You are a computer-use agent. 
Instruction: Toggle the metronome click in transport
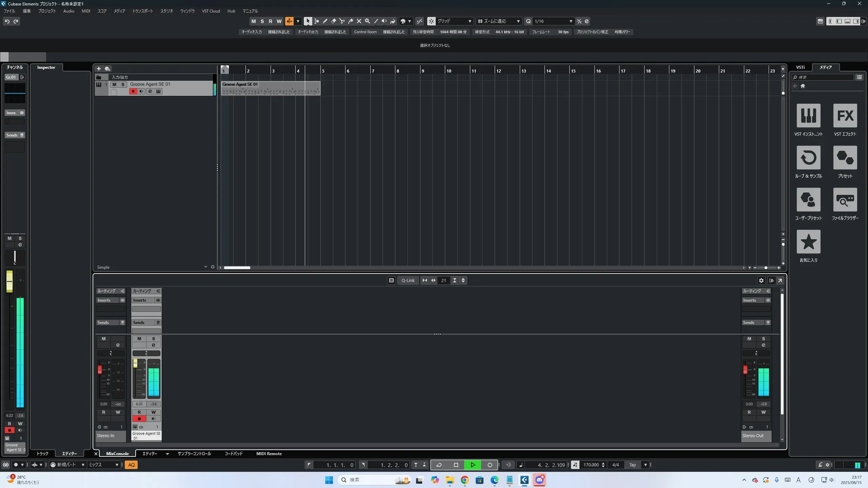point(820,465)
